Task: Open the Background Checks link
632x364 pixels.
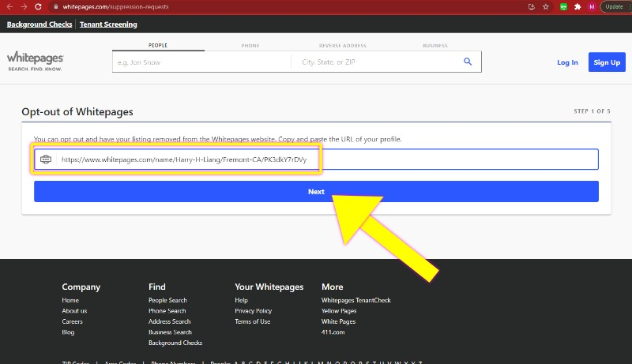Action: click(39, 24)
